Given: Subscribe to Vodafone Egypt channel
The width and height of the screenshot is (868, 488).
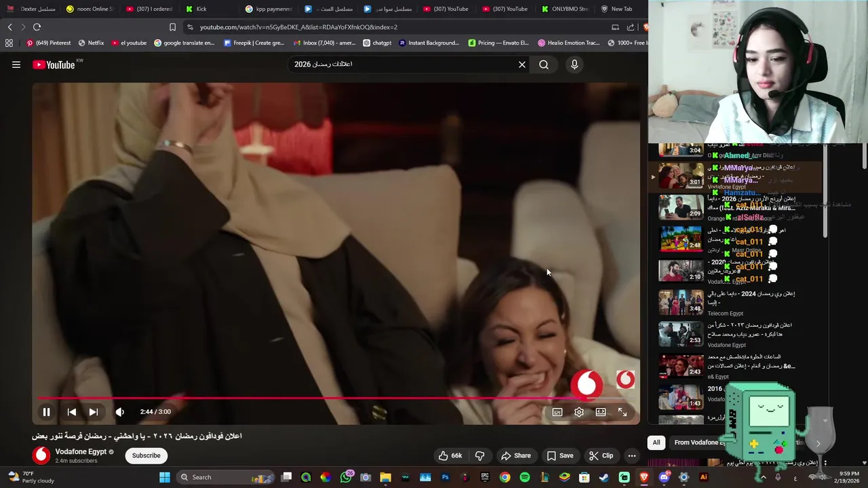Looking at the screenshot, I should (146, 455).
